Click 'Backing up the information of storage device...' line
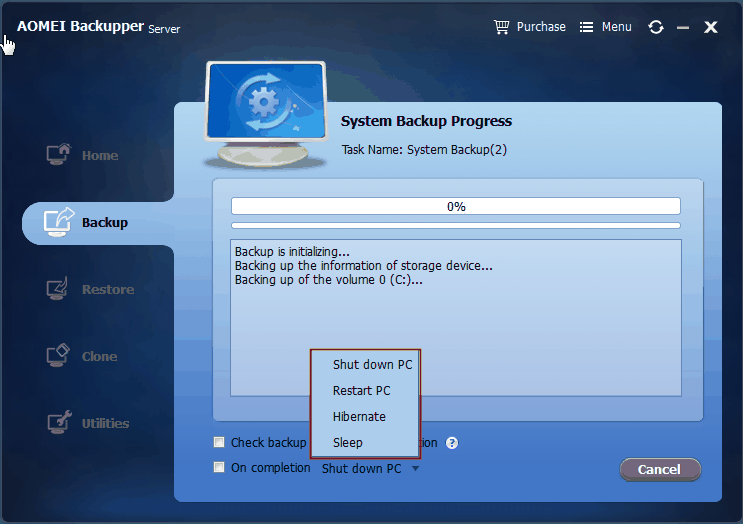743x524 pixels. tap(363, 266)
